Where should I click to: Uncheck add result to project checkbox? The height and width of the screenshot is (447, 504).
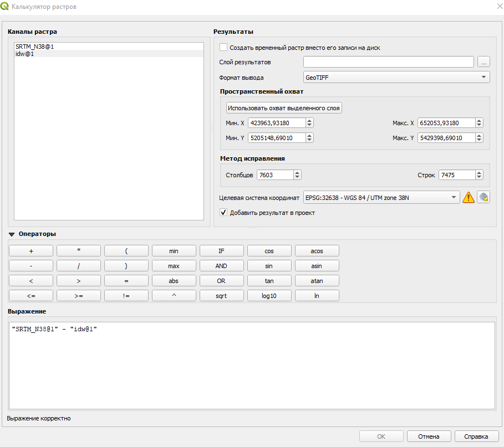point(223,212)
